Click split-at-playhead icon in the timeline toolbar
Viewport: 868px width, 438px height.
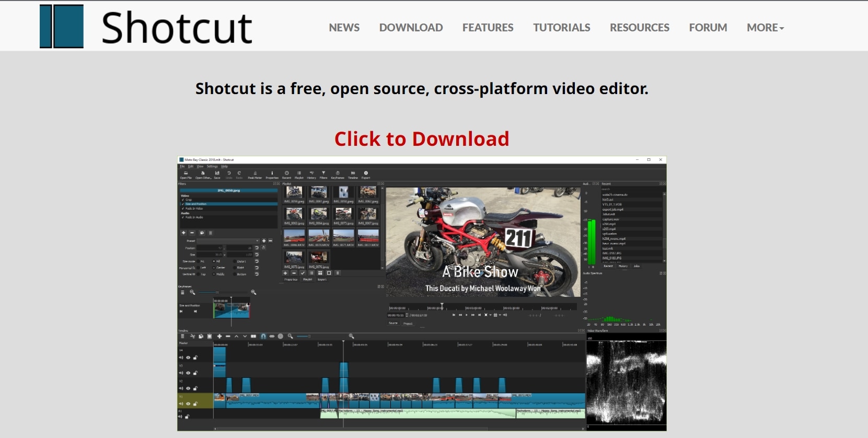pyautogui.click(x=253, y=337)
